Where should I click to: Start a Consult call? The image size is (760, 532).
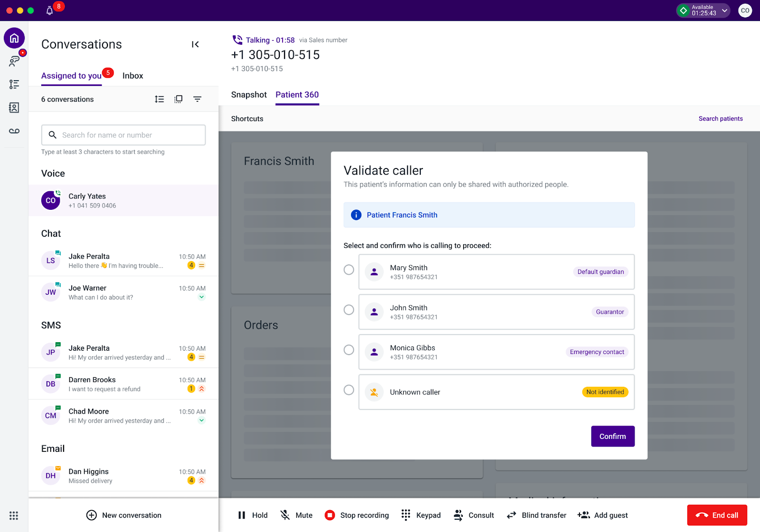click(474, 515)
